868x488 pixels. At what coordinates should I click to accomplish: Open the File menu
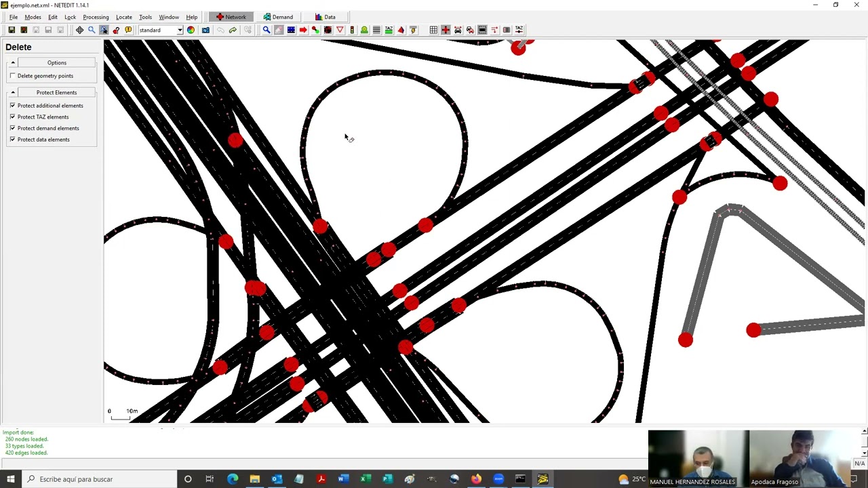pos(14,17)
